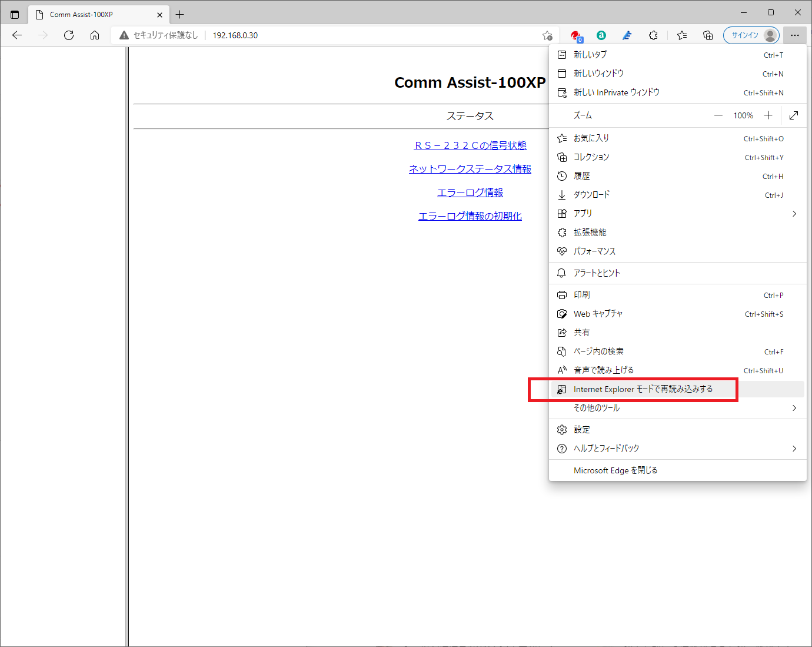
Task: Enter full screen via zoom expand icon
Action: point(794,115)
